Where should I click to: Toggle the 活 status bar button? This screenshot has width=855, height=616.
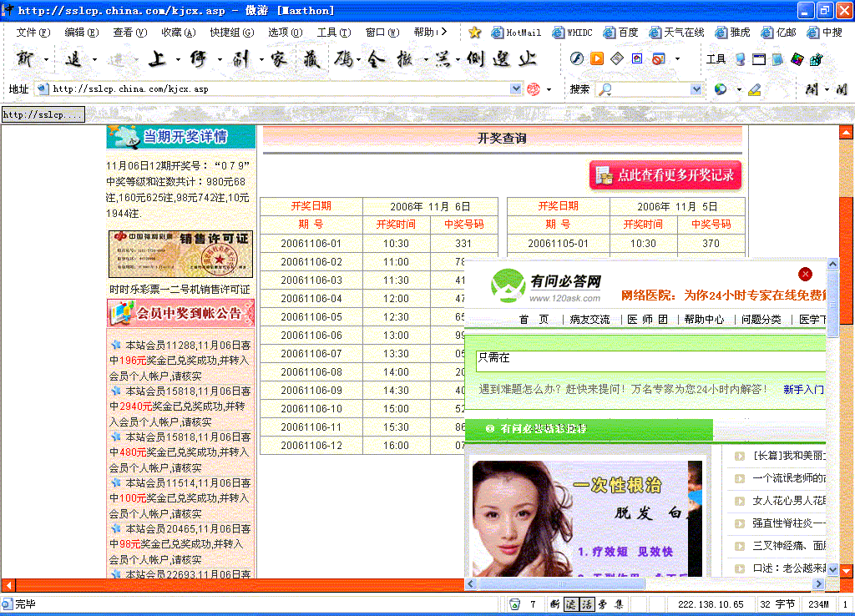pyautogui.click(x=586, y=604)
